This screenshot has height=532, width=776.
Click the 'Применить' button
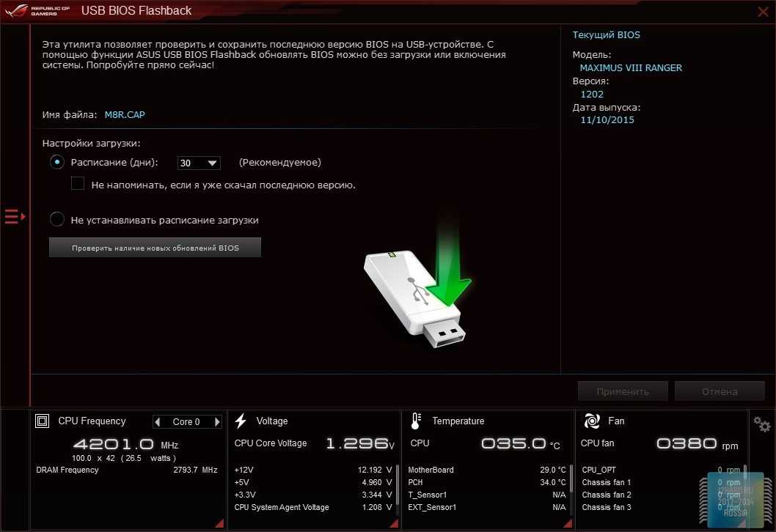pos(623,391)
